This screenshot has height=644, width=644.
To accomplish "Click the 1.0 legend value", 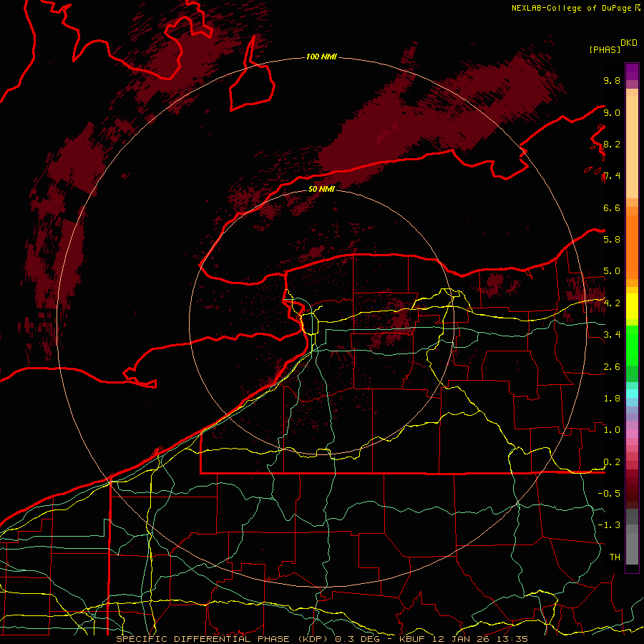I will 612,430.
